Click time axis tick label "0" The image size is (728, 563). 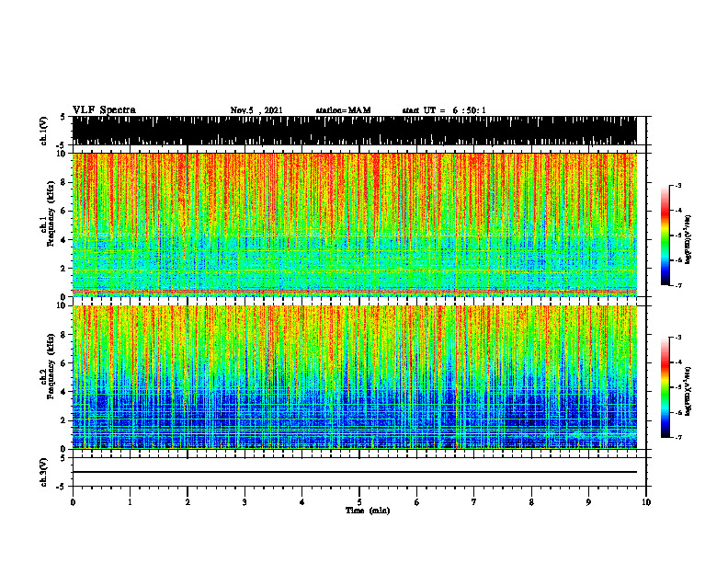tap(73, 502)
